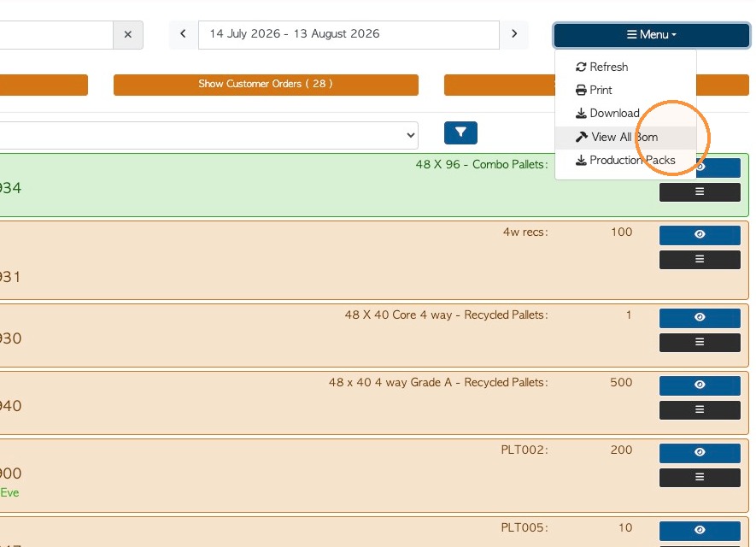This screenshot has width=756, height=547.
Task: Open hamburger menu for Combo Pallets row
Action: pyautogui.click(x=700, y=192)
